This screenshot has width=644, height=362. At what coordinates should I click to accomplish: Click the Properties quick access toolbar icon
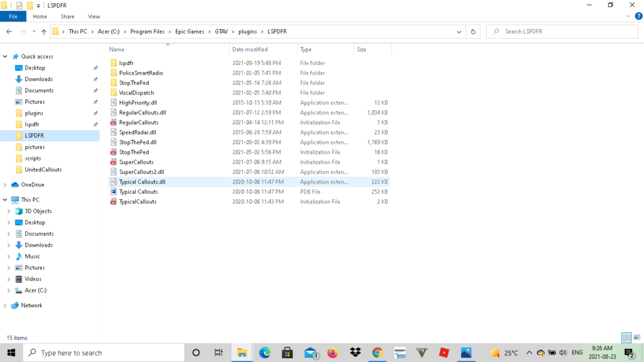coord(19,5)
